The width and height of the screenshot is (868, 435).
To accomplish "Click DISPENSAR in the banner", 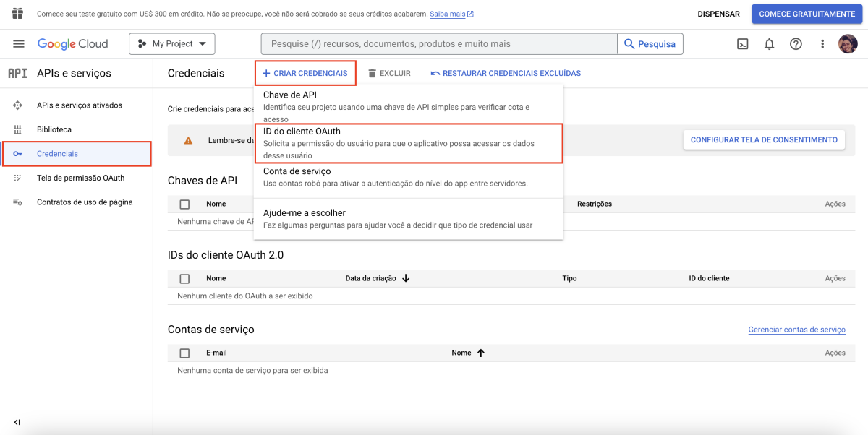I will click(x=718, y=14).
